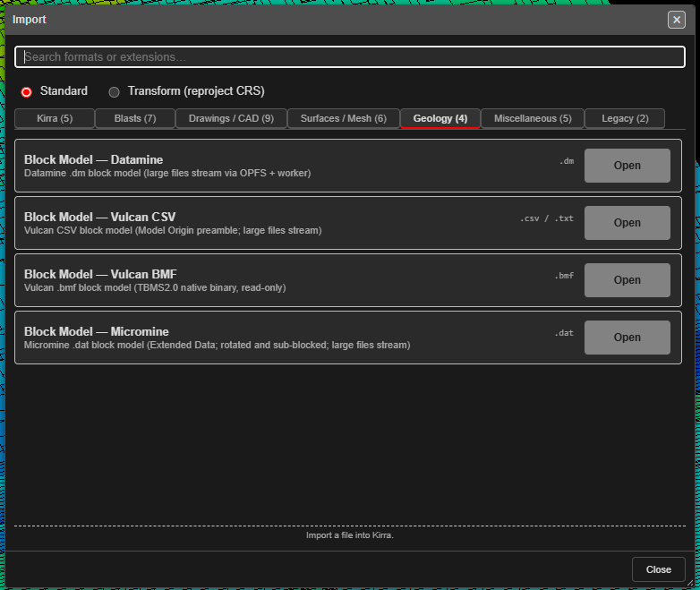Click the Block Model — Micromine title
700x590 pixels.
click(x=97, y=331)
